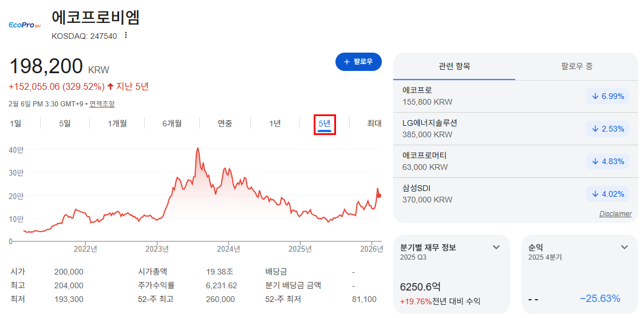Image resolution: width=644 pixels, height=318 pixels.
Task: Open the Disclaimer link under related list
Action: [615, 214]
